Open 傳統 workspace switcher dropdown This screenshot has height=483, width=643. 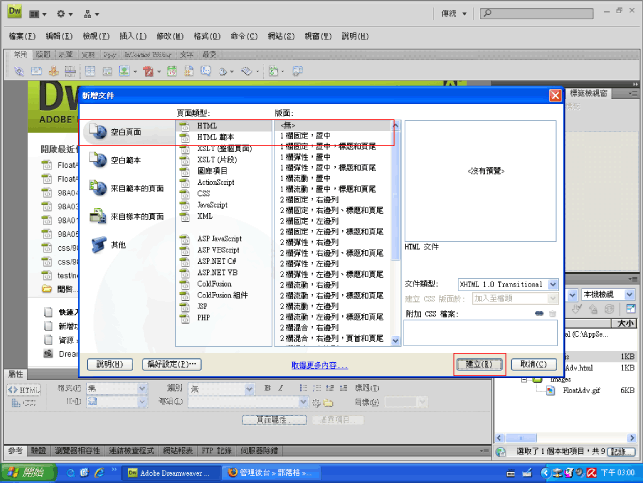point(454,14)
